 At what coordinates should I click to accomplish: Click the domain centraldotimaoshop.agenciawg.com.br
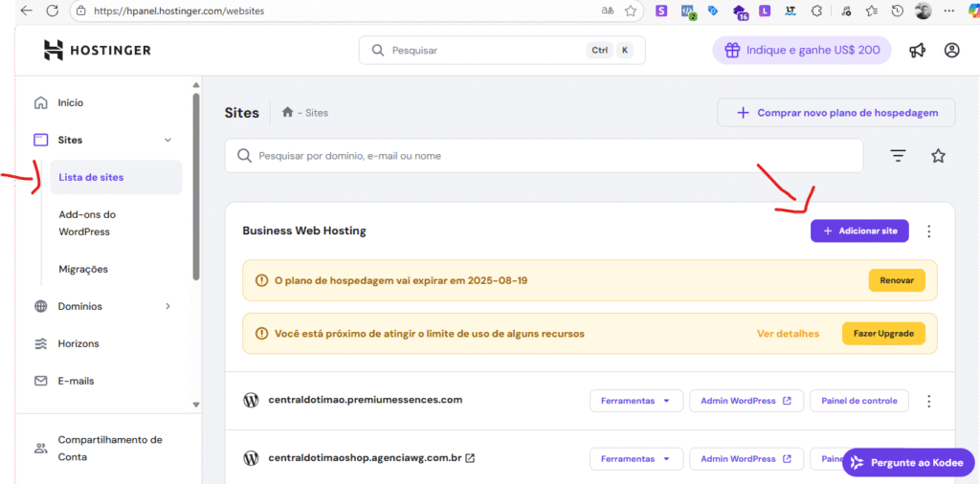[365, 458]
